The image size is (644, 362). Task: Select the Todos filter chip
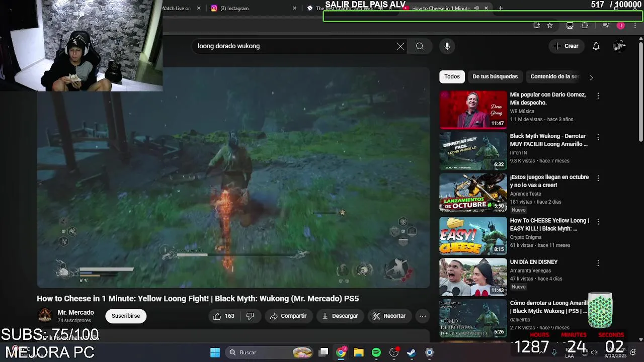coord(452,76)
